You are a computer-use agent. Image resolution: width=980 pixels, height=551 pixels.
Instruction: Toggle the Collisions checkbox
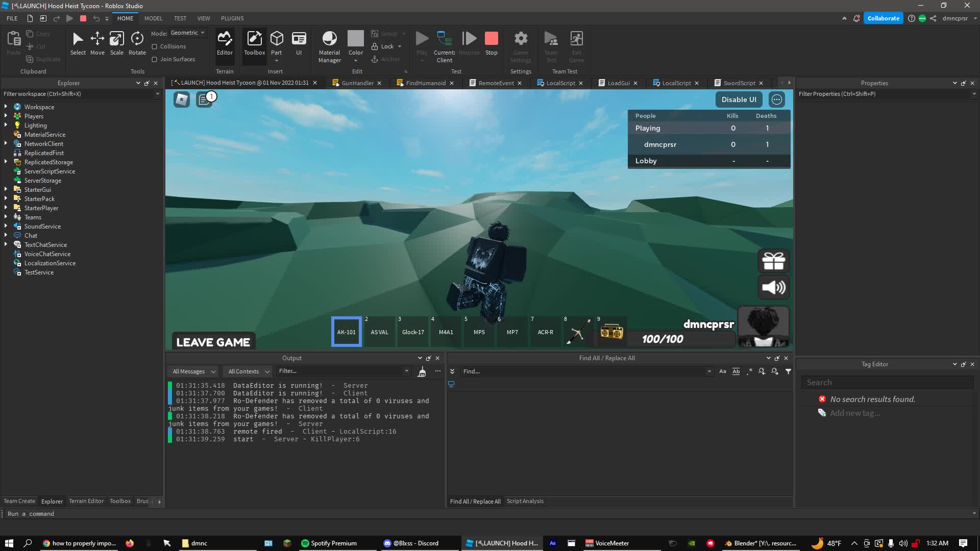pos(154,46)
